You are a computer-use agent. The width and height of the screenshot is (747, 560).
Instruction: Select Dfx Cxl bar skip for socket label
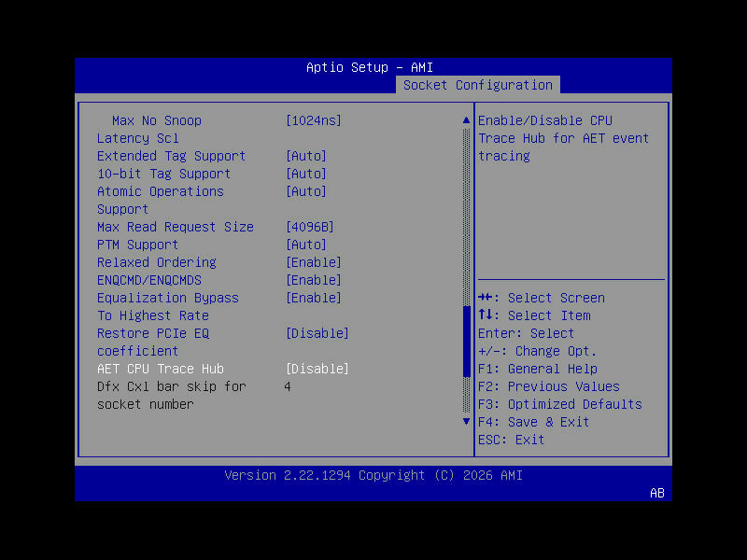(x=172, y=396)
